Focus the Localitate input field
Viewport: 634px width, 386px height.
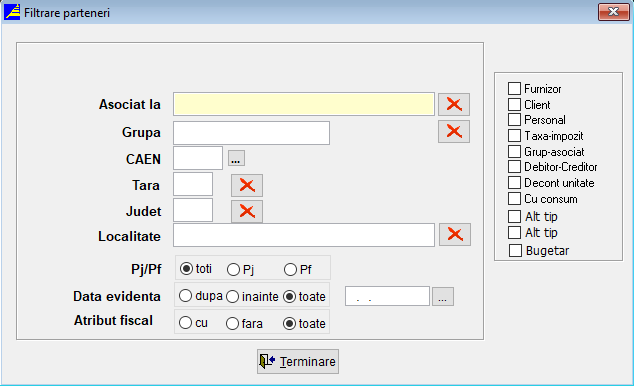[x=304, y=235]
